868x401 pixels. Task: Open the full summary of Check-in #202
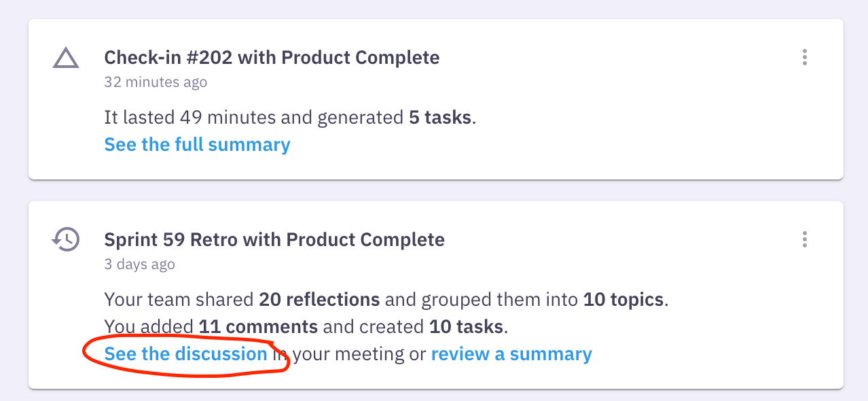pos(196,144)
